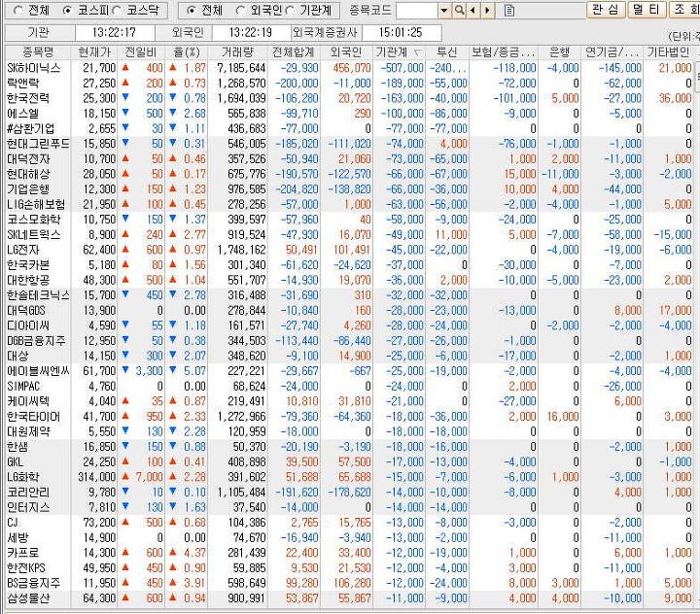The width and height of the screenshot is (700, 614).
Task: Sort by 전체합계 column header
Action: (294, 52)
